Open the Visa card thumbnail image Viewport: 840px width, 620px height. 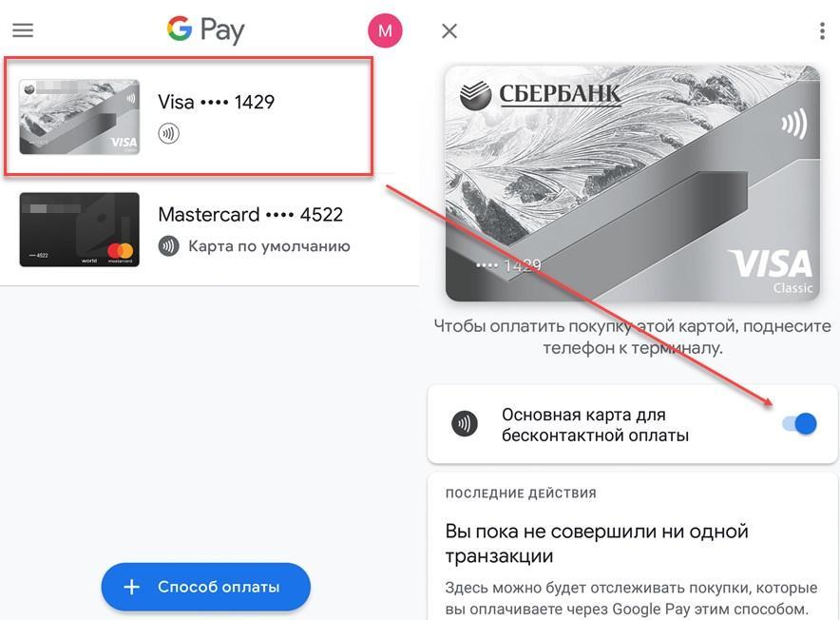(x=79, y=117)
